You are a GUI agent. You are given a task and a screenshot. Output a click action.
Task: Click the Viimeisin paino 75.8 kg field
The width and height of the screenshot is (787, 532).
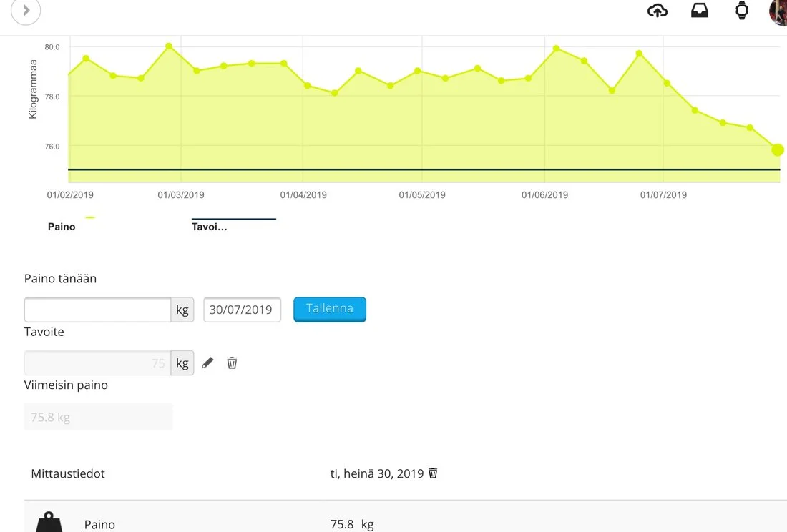click(x=98, y=417)
